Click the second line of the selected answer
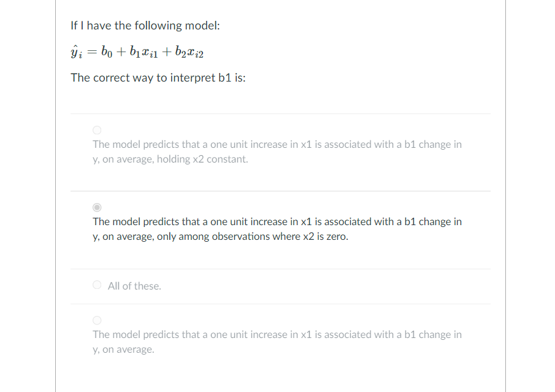 click(x=220, y=236)
